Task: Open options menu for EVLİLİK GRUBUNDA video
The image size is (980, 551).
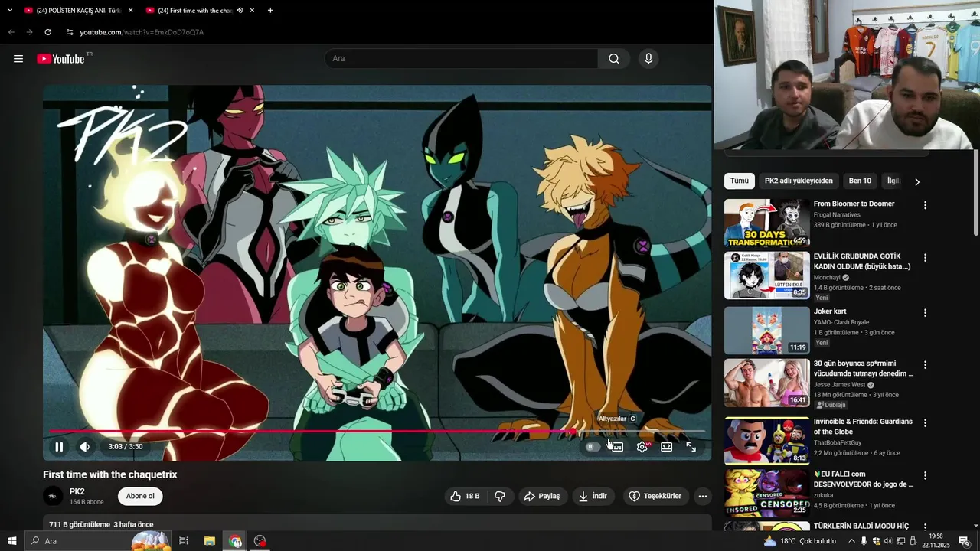Action: (x=925, y=258)
